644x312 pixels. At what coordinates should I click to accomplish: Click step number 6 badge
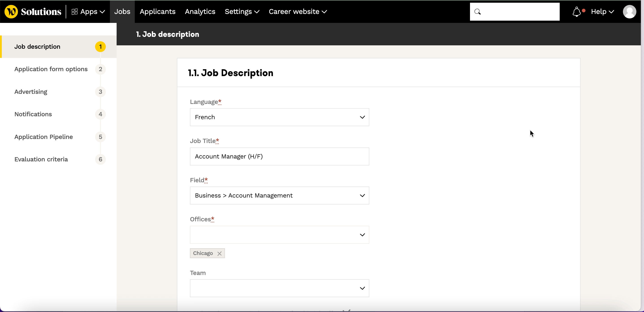tap(100, 159)
